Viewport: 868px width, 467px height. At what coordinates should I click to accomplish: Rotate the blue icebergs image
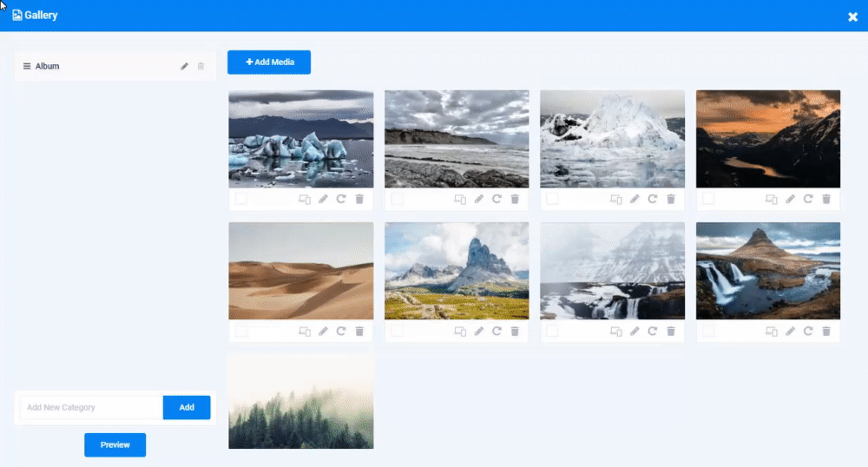(341, 199)
